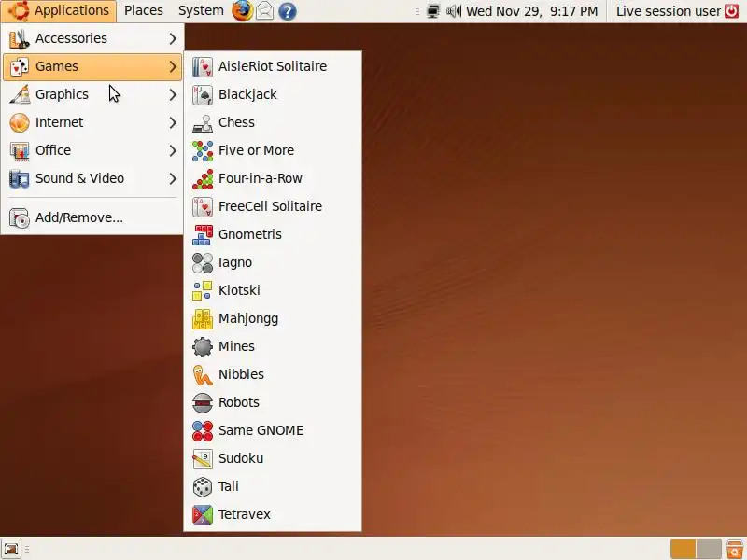Screen dimensions: 747x560
Task: Click the Show Desktop icon in bottom panel
Action: tap(11, 549)
